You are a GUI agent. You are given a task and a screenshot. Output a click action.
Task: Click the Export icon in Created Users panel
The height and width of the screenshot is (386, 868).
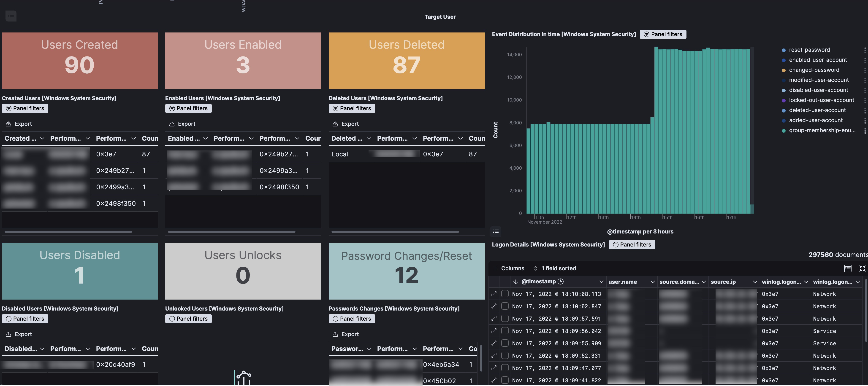click(8, 124)
